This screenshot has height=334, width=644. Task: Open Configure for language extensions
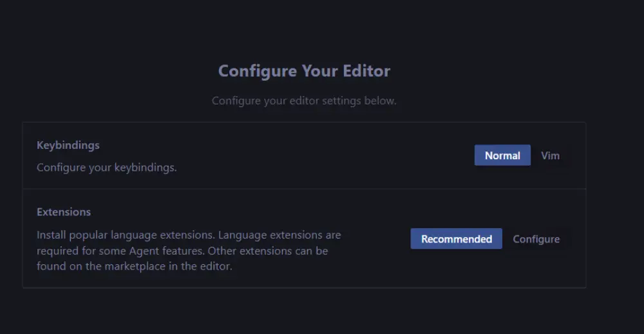tap(536, 239)
